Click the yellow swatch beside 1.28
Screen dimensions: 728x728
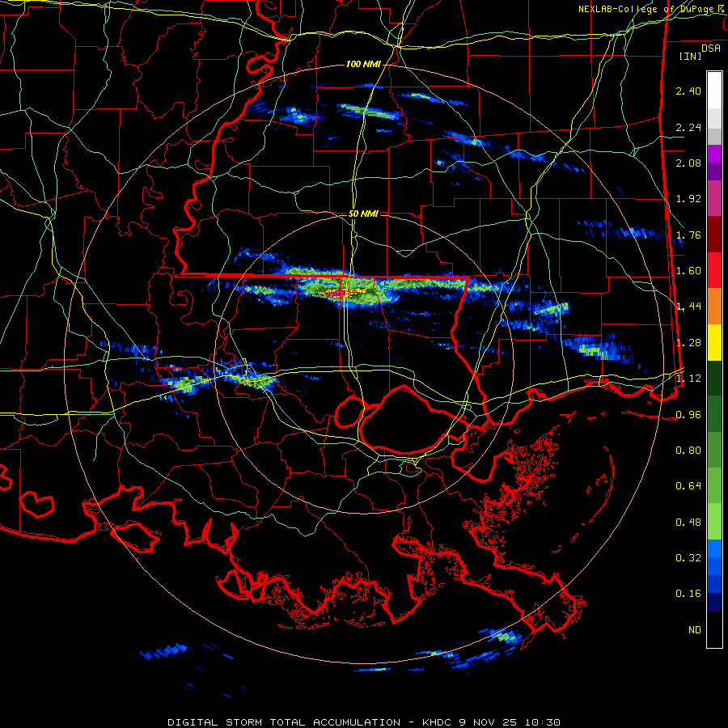(x=714, y=343)
